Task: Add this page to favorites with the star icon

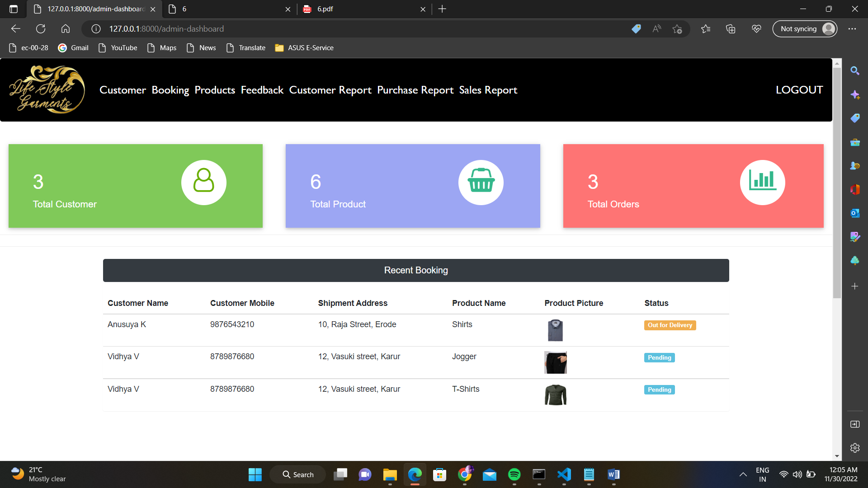Action: [677, 28]
